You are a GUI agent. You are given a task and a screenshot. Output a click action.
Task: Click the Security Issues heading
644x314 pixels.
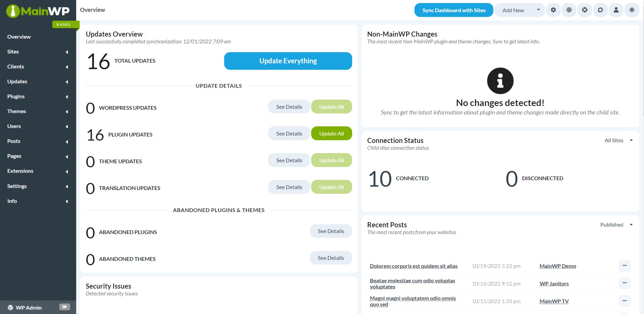coord(108,286)
